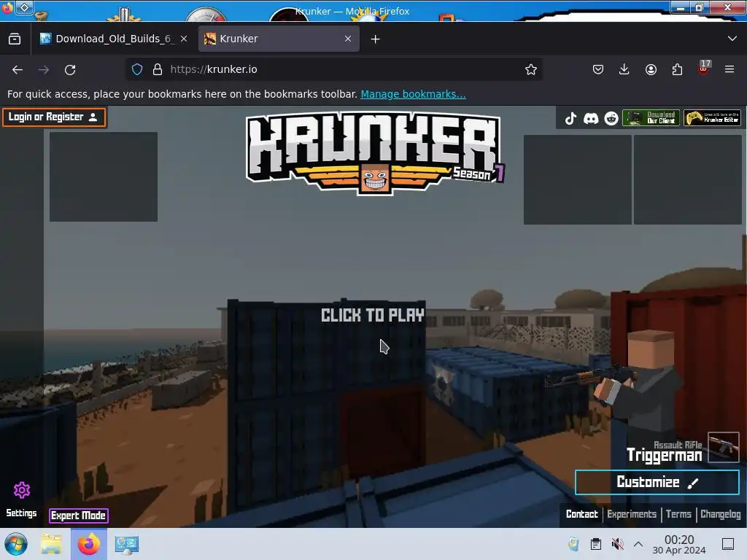The width and height of the screenshot is (747, 560).
Task: Close the Krunker tab
Action: pyautogui.click(x=348, y=39)
